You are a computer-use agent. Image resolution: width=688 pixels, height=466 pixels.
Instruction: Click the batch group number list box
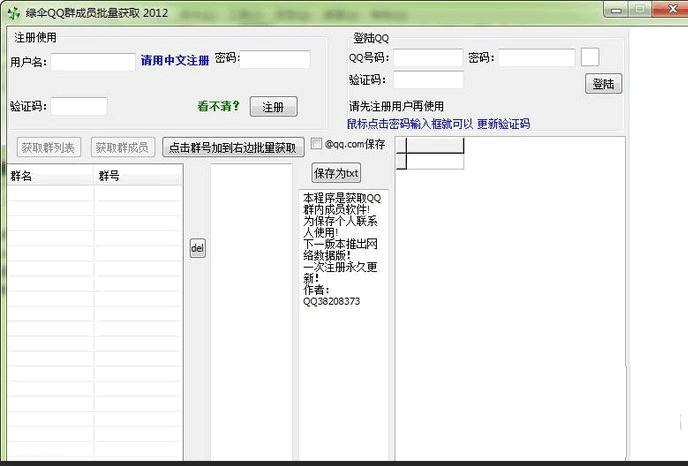coord(251,312)
